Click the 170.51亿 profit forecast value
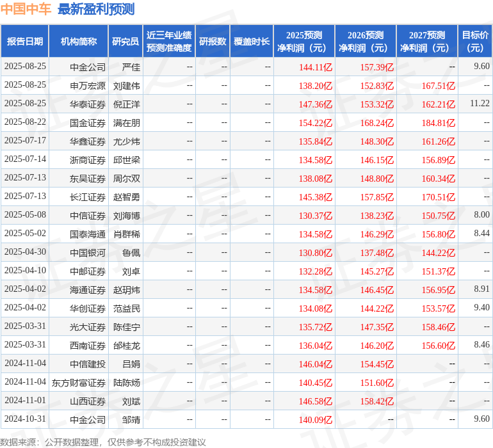 tap(439, 197)
